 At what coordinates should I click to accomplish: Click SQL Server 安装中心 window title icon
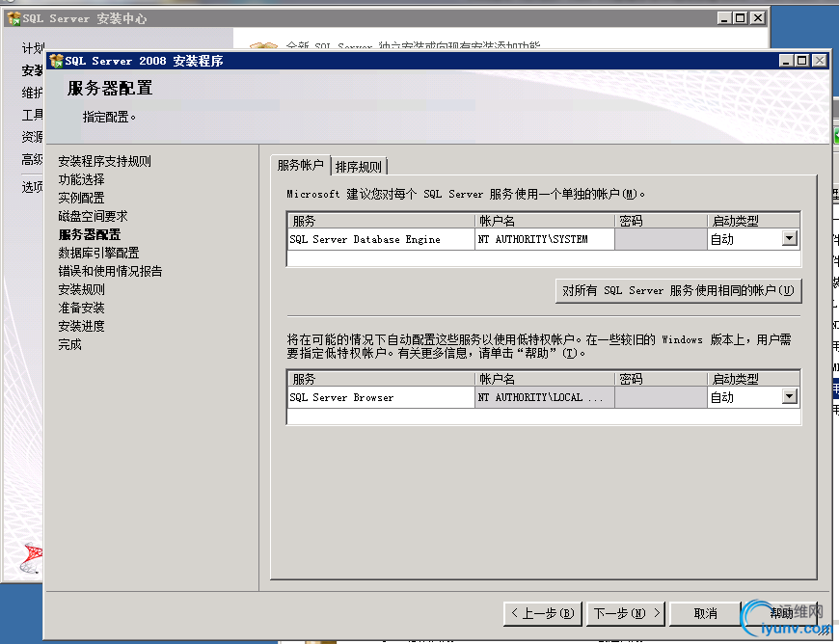14,18
